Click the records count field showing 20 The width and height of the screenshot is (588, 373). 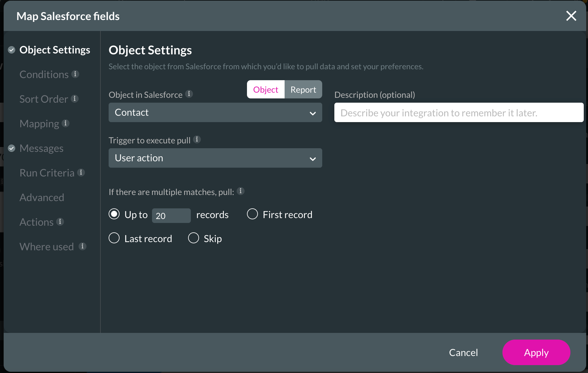[x=171, y=216]
